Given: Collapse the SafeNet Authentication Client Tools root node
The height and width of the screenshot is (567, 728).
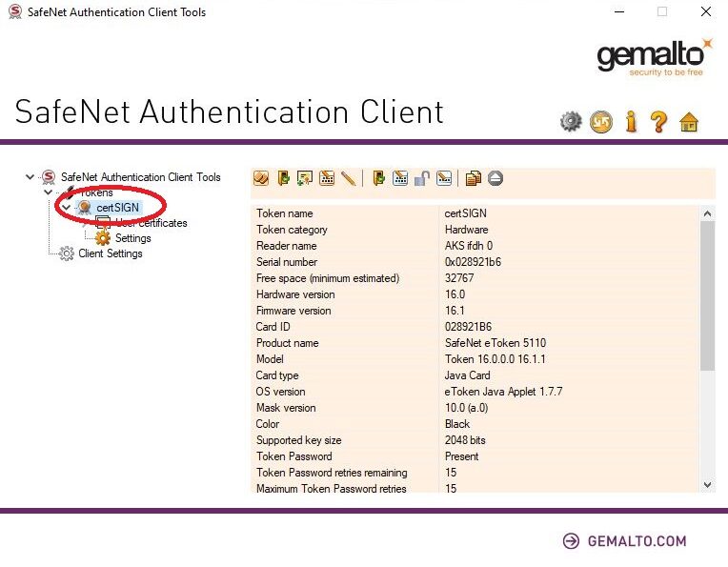Looking at the screenshot, I should coord(32,177).
